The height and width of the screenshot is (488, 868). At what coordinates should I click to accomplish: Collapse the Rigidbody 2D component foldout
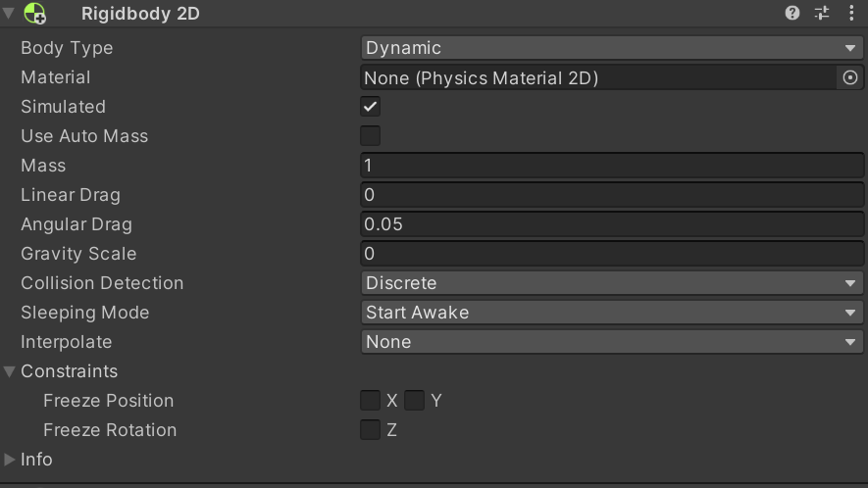click(9, 14)
